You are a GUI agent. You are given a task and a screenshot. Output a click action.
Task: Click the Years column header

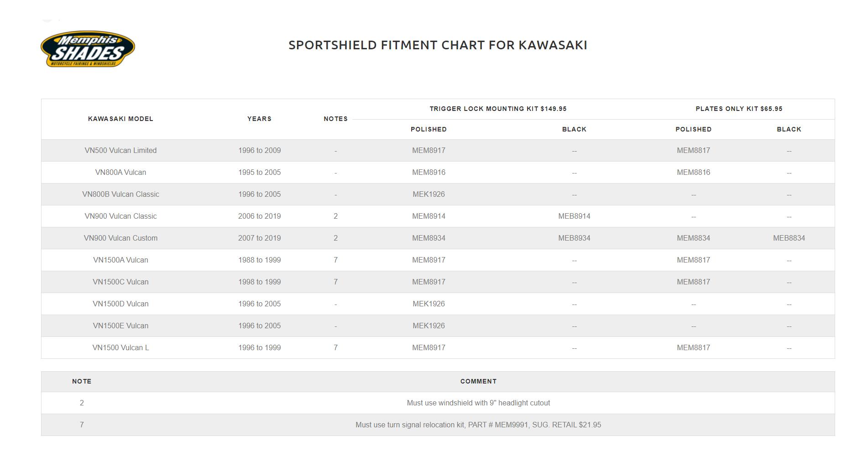coord(259,119)
